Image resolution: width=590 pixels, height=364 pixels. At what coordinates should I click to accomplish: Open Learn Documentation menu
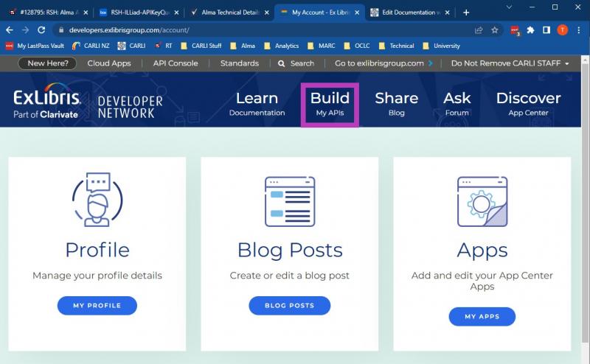click(257, 104)
